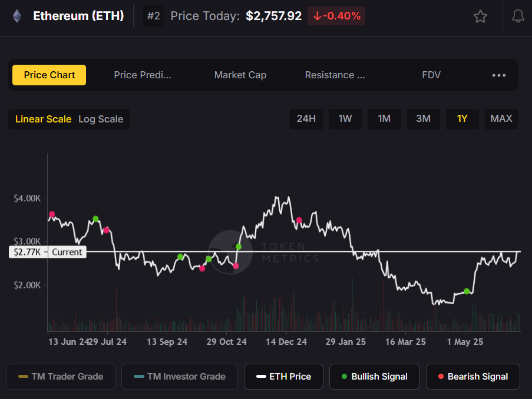Image resolution: width=532 pixels, height=399 pixels.
Task: Click the 14 Dec 24 date label
Action: point(286,342)
